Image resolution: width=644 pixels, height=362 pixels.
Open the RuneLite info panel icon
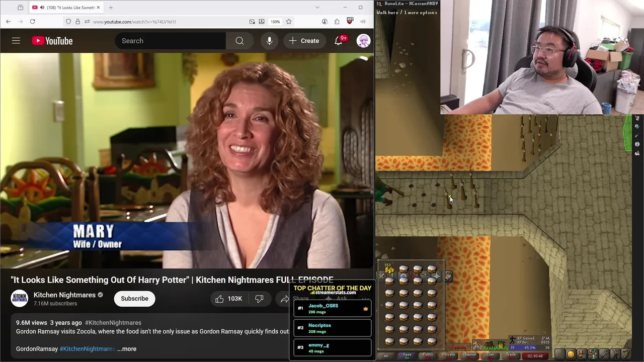coord(637,144)
